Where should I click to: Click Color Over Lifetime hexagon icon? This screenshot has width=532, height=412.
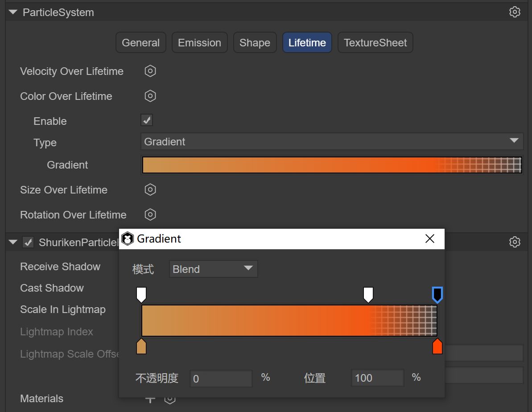[150, 96]
